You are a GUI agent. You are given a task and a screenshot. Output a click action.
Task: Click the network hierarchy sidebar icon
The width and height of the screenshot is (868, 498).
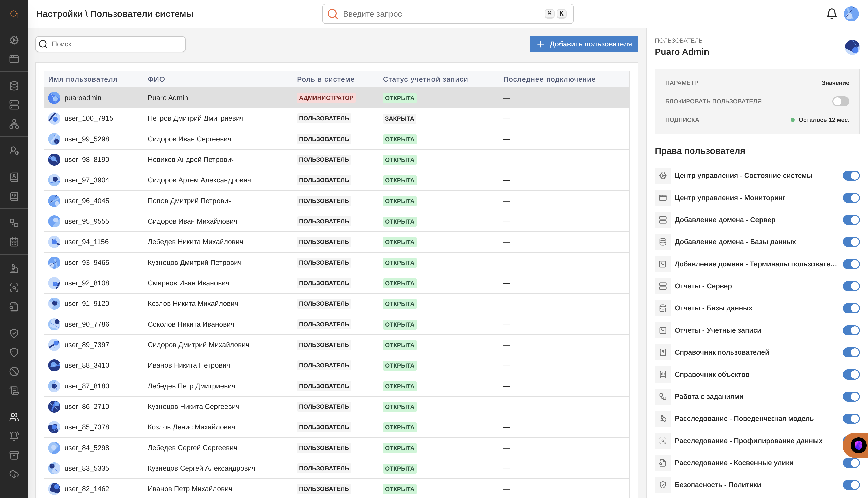tap(14, 124)
